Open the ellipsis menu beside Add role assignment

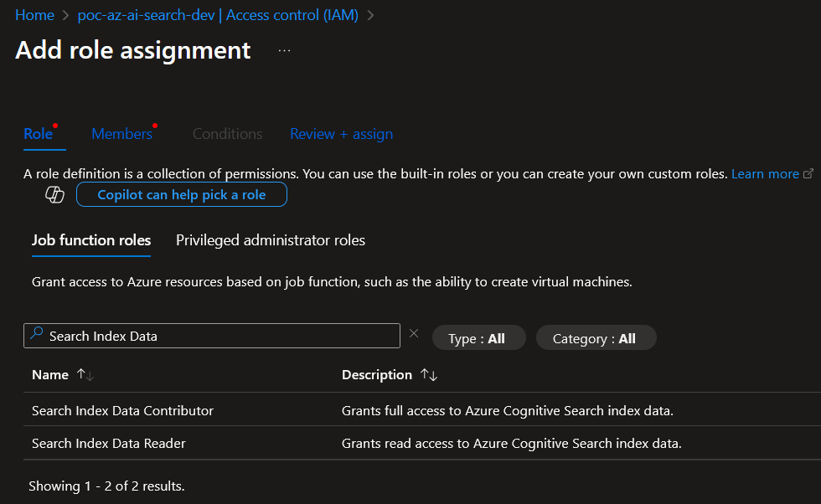click(x=284, y=51)
